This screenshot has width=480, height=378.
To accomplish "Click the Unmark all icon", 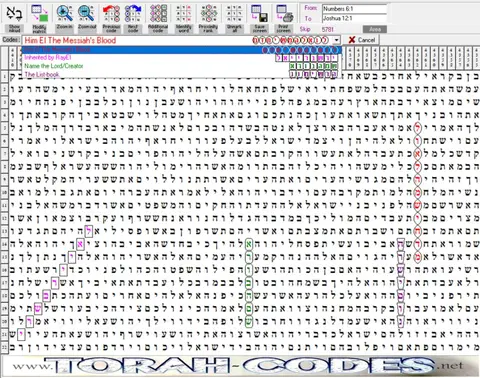I will (x=234, y=18).
